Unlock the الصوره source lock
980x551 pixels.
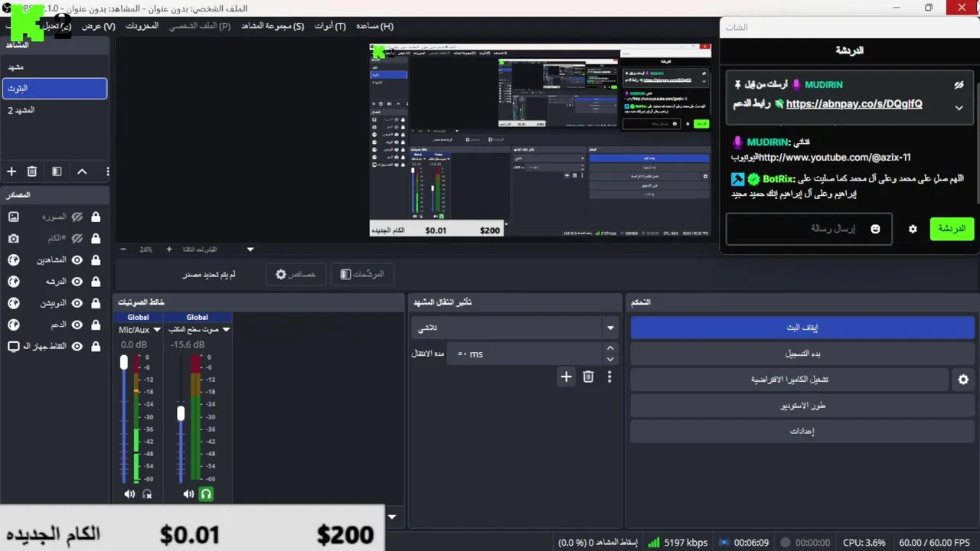pos(96,217)
